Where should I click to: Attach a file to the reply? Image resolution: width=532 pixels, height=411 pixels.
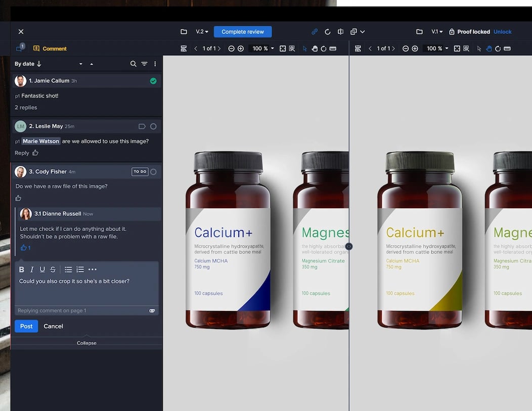(x=152, y=311)
